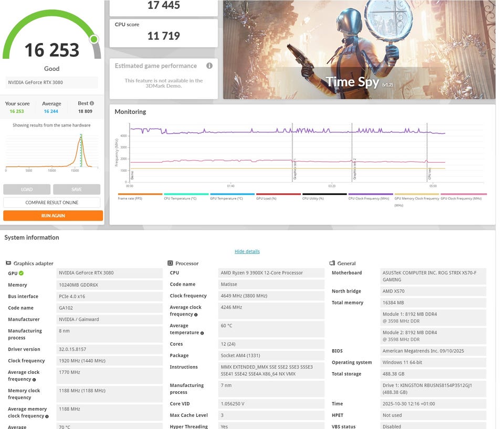The height and width of the screenshot is (429, 504).
Task: Click the Hide details link
Action: (247, 252)
